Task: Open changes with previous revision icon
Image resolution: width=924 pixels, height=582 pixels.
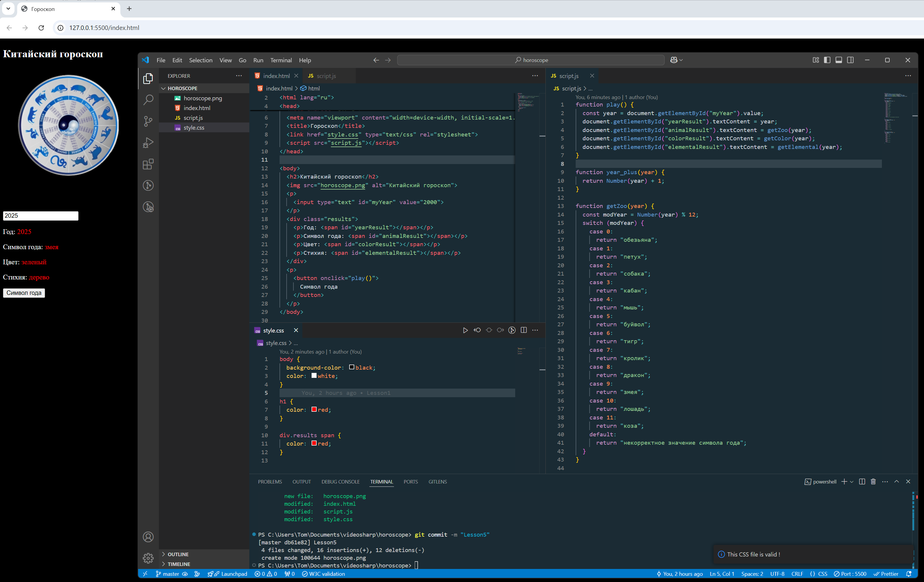Action: pos(477,330)
